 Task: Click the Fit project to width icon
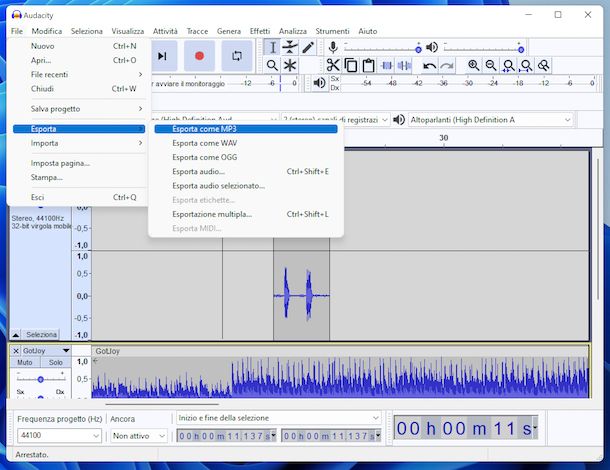click(x=526, y=65)
